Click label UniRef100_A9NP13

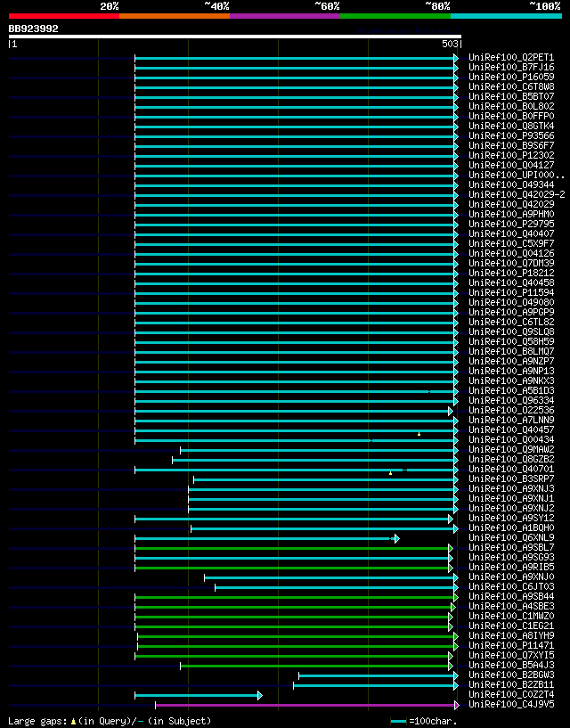(511, 371)
